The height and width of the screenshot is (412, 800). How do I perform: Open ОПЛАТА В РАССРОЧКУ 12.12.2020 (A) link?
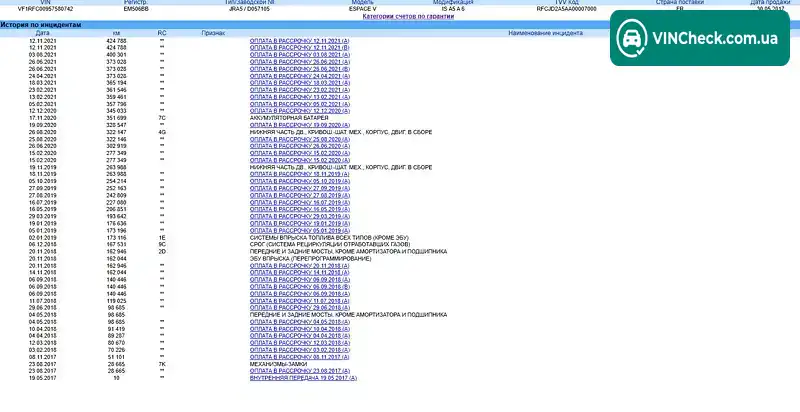pyautogui.click(x=299, y=111)
